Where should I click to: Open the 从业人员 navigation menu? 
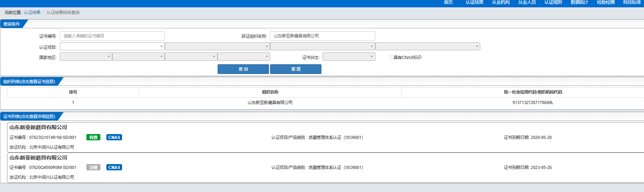point(527,2)
